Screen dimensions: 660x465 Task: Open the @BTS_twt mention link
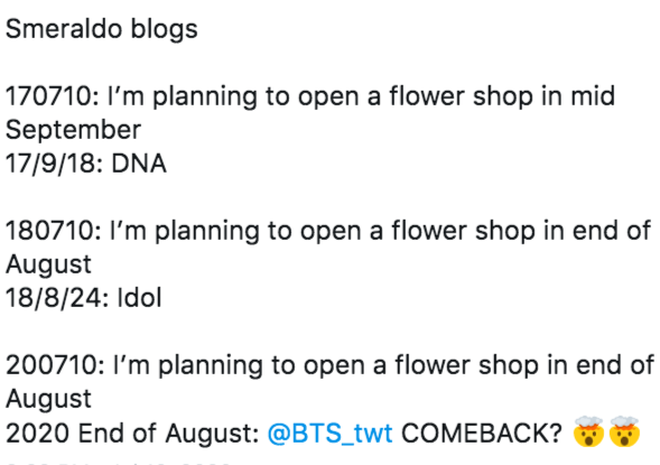(x=330, y=433)
